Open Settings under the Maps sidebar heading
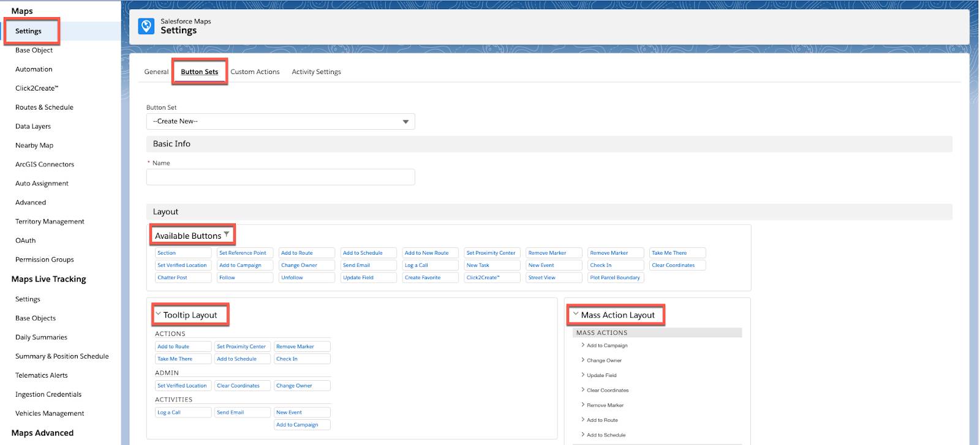This screenshot has width=980, height=445. pyautogui.click(x=28, y=31)
